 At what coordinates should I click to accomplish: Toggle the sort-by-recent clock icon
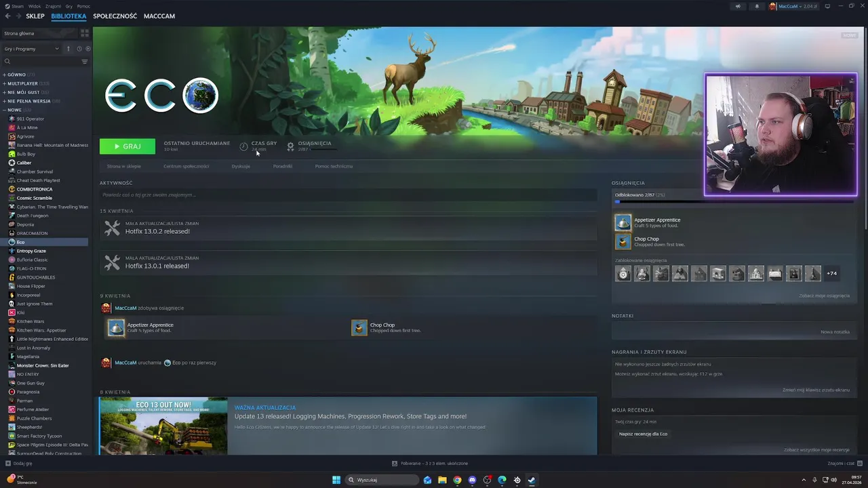[x=79, y=49]
